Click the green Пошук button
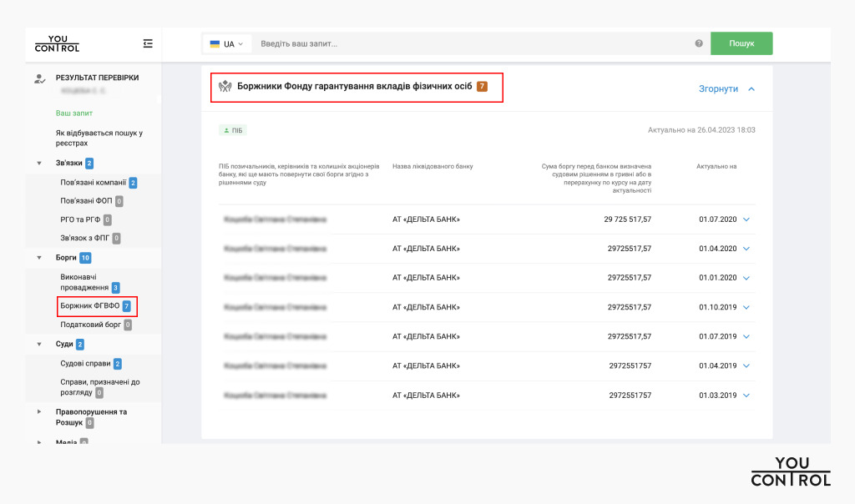Screen dimensions: 855x504 (x=741, y=43)
